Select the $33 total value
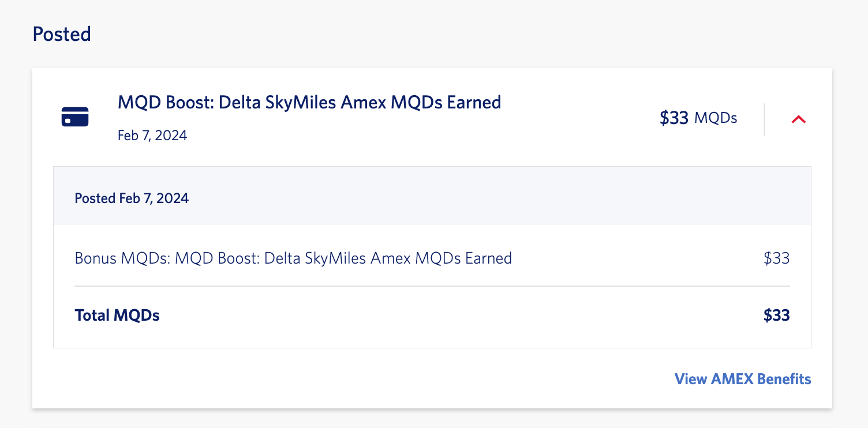The image size is (868, 428). [777, 315]
